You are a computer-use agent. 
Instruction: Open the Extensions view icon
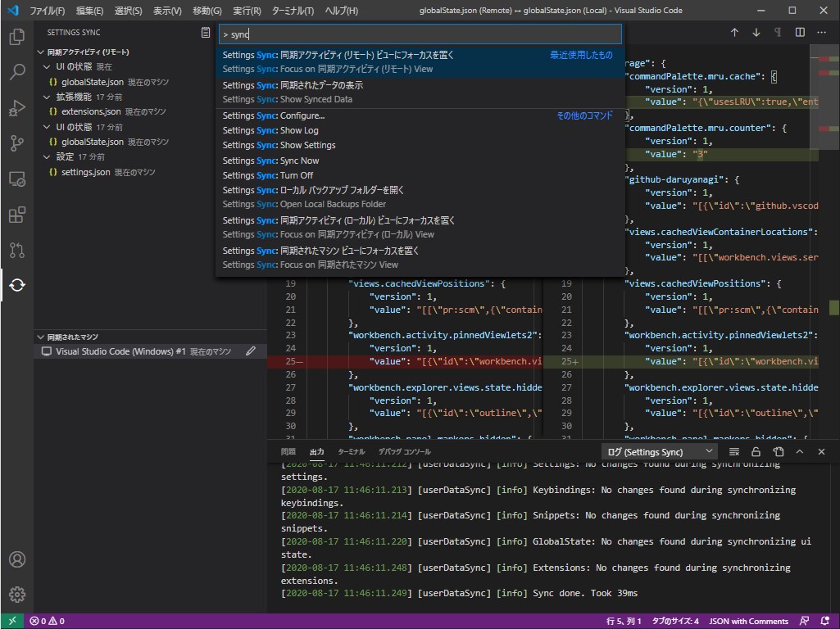click(x=16, y=215)
